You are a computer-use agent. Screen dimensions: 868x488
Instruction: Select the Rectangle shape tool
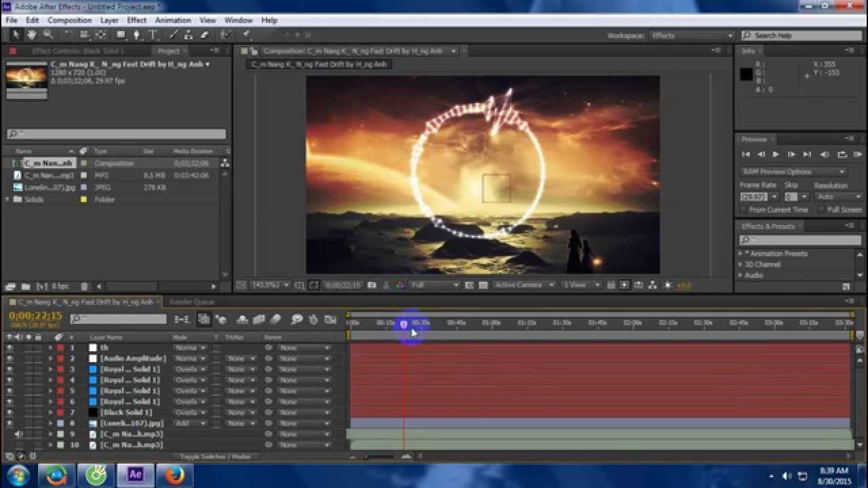[x=121, y=35]
